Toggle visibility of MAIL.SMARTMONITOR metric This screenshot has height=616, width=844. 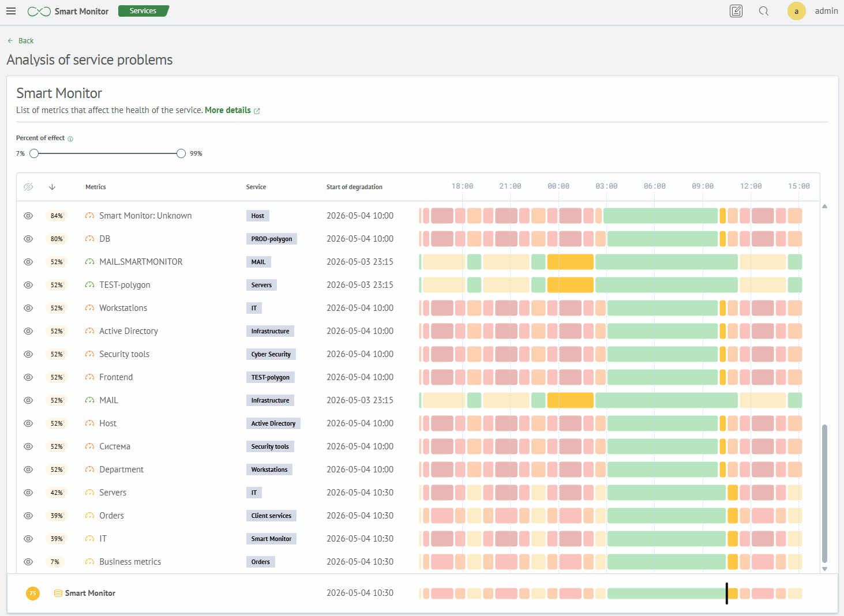[28, 262]
